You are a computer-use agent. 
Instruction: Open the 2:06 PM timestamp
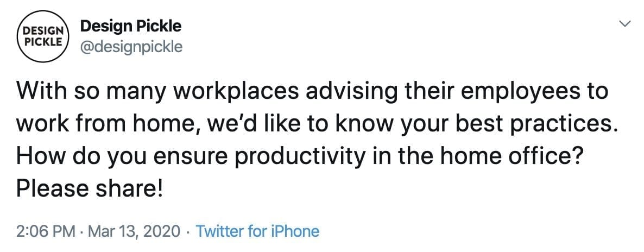click(x=46, y=231)
